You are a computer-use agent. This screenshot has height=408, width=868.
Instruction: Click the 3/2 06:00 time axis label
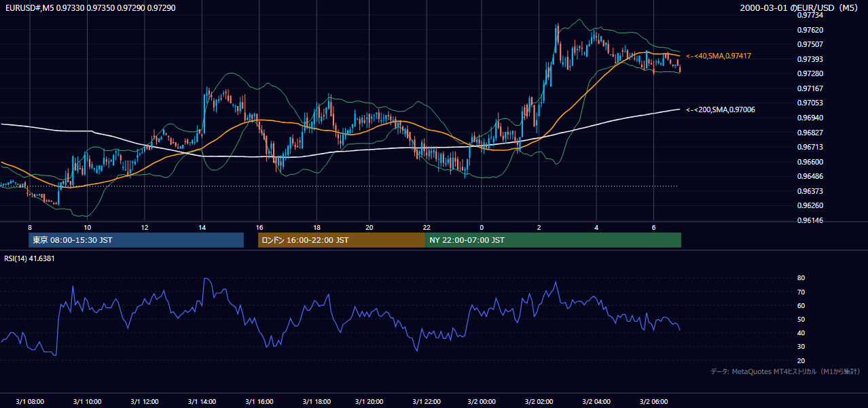(x=653, y=401)
